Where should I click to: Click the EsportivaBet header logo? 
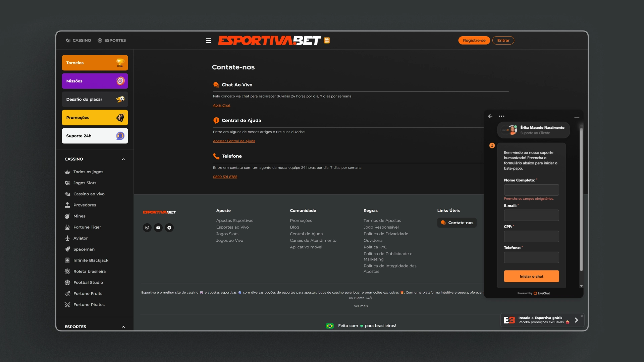[269, 41]
